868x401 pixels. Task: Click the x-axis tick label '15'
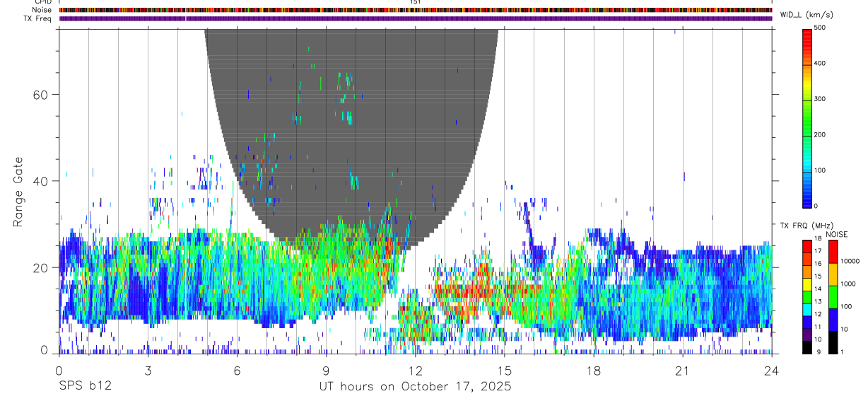pos(505,371)
